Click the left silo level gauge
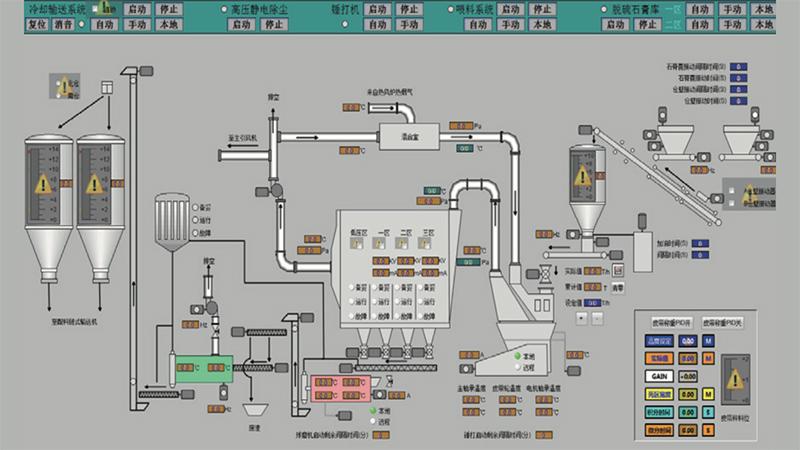Viewport: 800px width, 450px height. pos(43,184)
